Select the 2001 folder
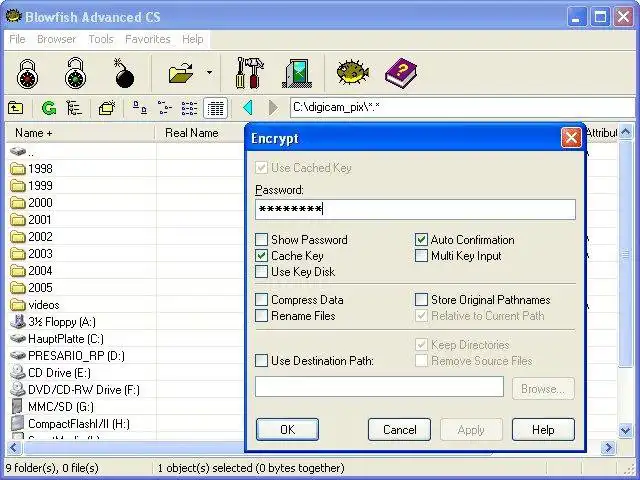640x480 pixels. 32,220
